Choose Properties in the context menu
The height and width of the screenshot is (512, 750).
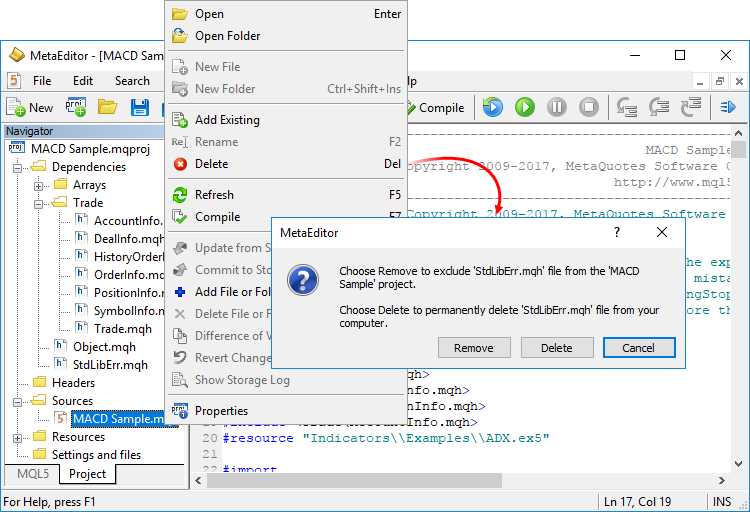click(x=221, y=411)
